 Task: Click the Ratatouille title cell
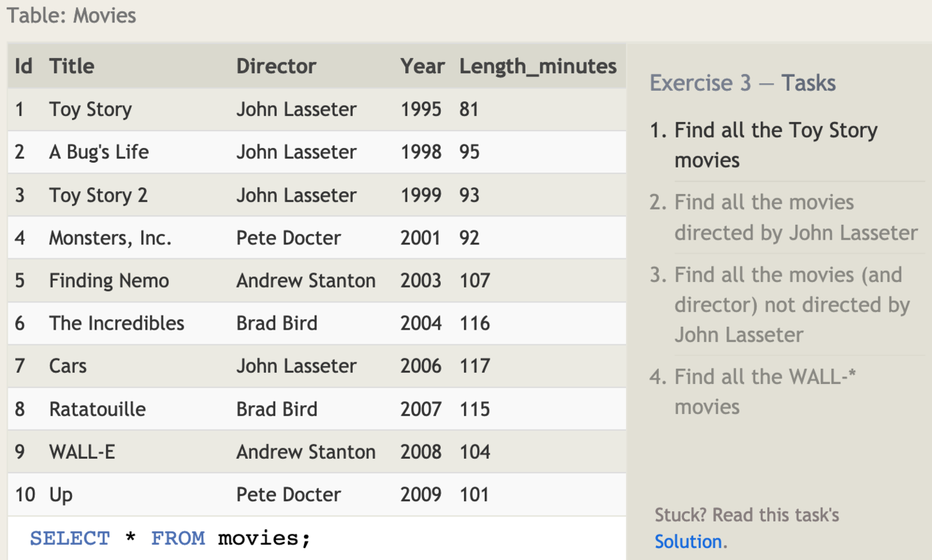click(97, 409)
